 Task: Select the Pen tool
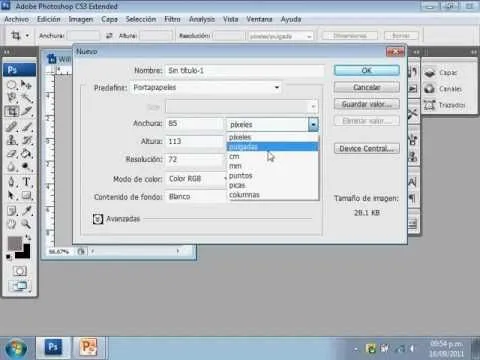[12, 182]
